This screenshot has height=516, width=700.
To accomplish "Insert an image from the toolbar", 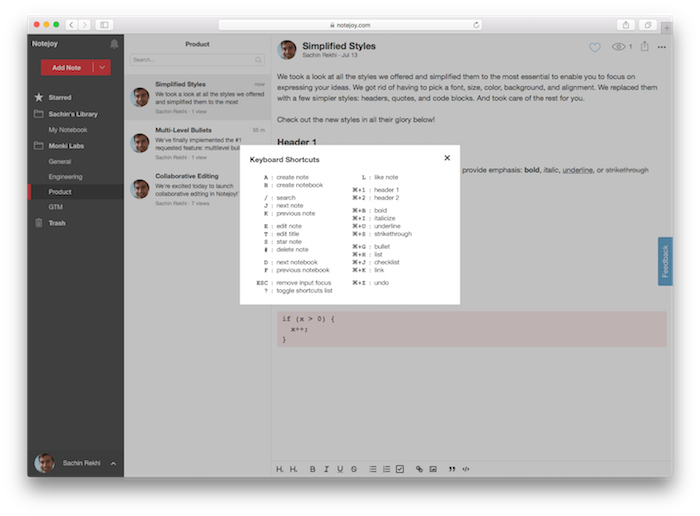I will pyautogui.click(x=433, y=468).
